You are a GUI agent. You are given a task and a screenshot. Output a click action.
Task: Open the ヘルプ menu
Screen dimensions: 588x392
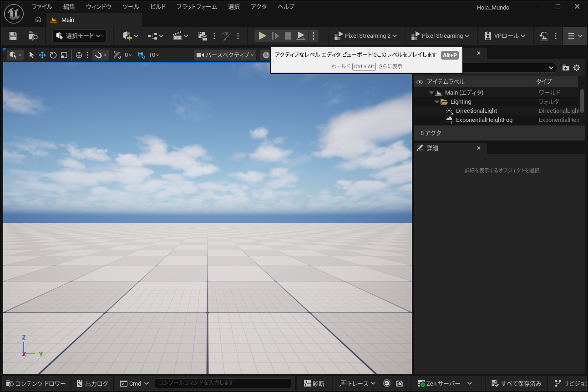286,7
